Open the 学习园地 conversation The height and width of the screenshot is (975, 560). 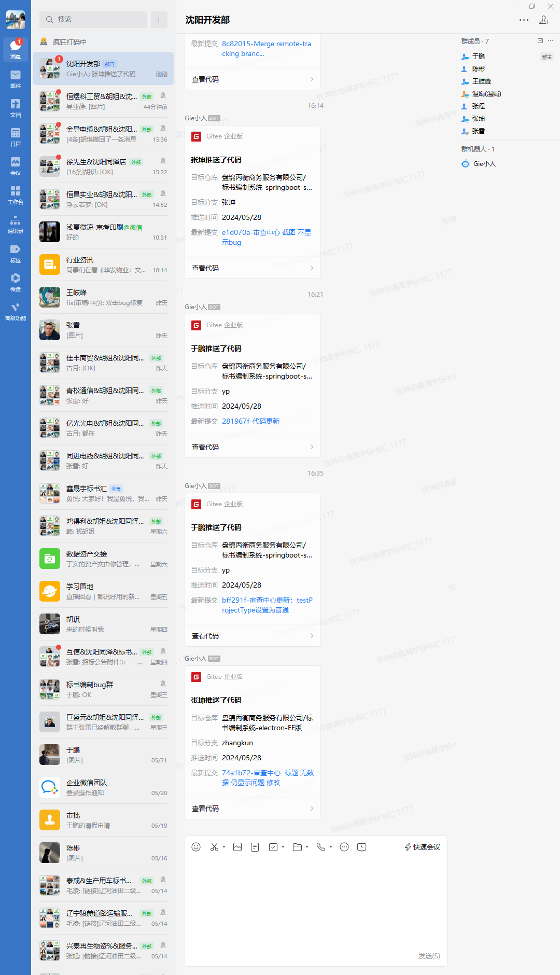104,591
